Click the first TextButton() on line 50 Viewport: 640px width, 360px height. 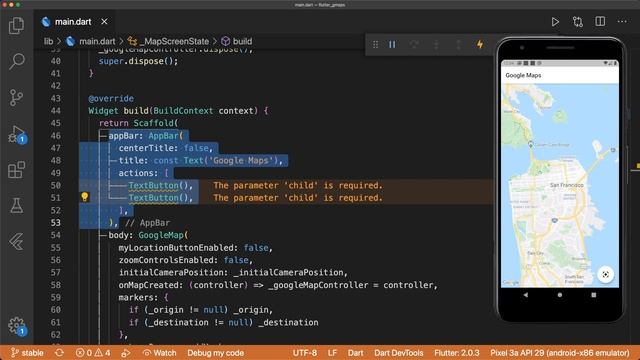pyautogui.click(x=160, y=185)
